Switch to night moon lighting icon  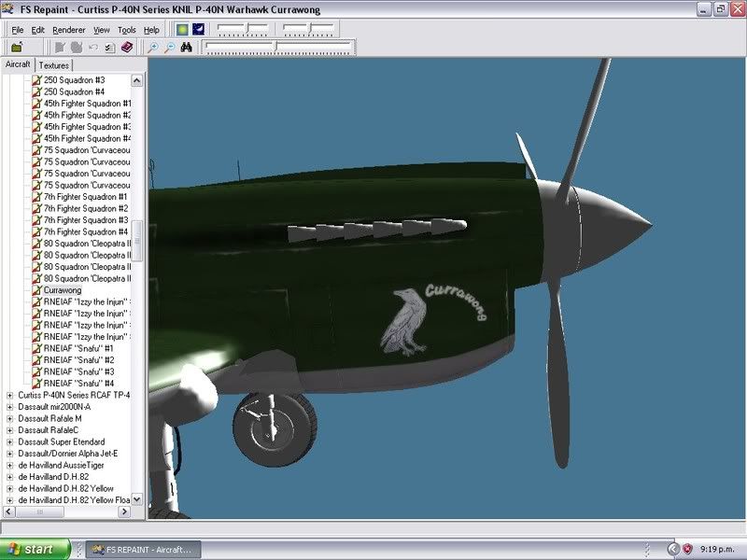click(198, 30)
